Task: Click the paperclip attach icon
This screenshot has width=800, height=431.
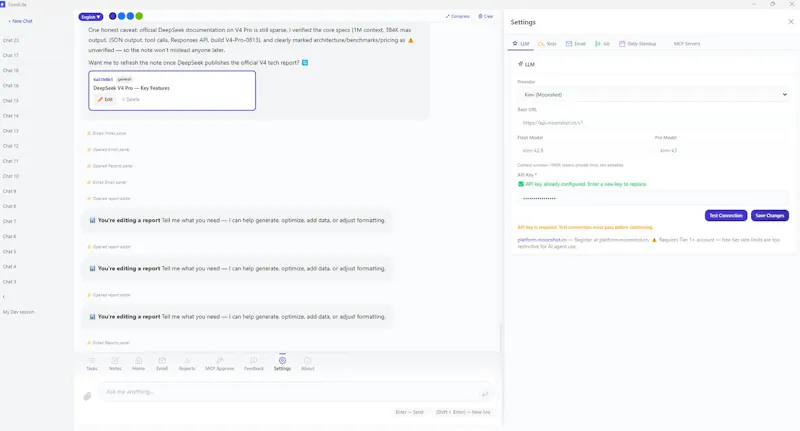Action: 87,396
